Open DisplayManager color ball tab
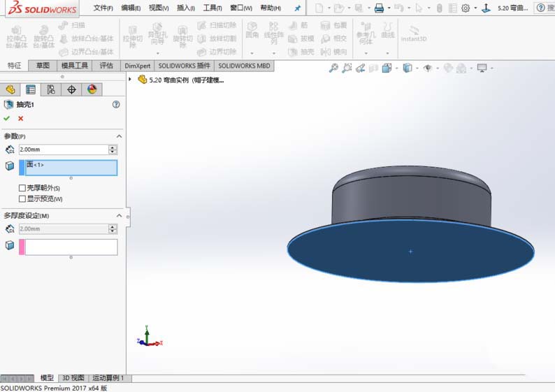The width and height of the screenshot is (555, 392). pos(92,89)
